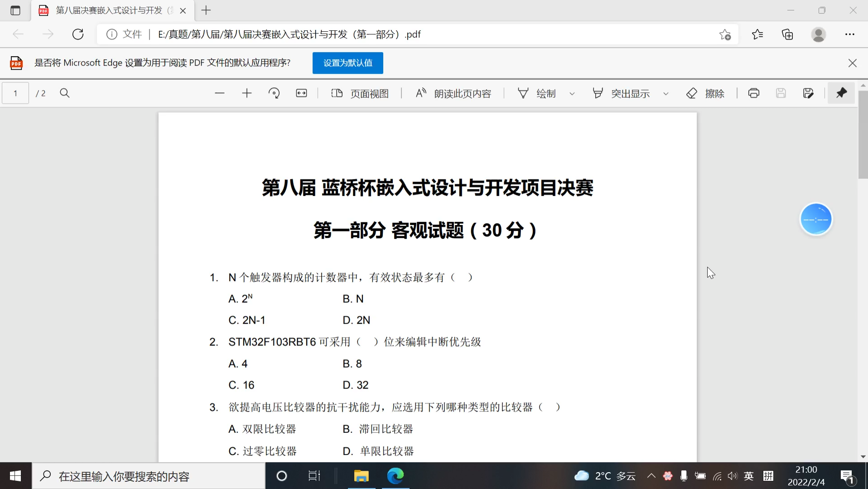Show hidden system tray icons

tap(651, 476)
